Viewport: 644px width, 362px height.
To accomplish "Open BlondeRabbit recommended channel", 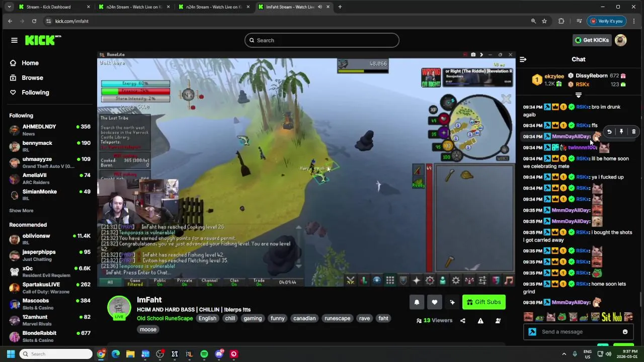I will pyautogui.click(x=49, y=336).
